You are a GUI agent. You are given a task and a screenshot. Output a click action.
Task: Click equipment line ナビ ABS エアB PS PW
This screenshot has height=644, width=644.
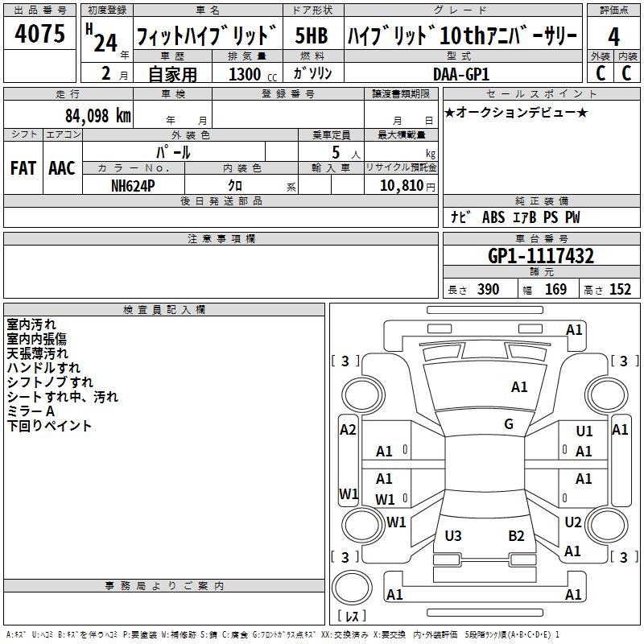point(515,217)
